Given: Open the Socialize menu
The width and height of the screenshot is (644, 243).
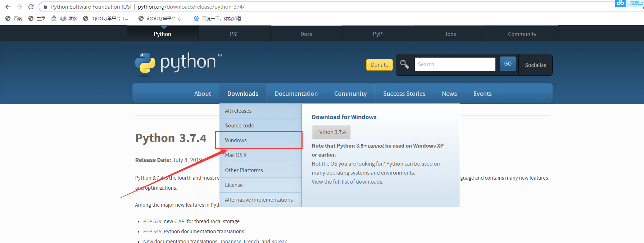Looking at the screenshot, I should click(535, 65).
